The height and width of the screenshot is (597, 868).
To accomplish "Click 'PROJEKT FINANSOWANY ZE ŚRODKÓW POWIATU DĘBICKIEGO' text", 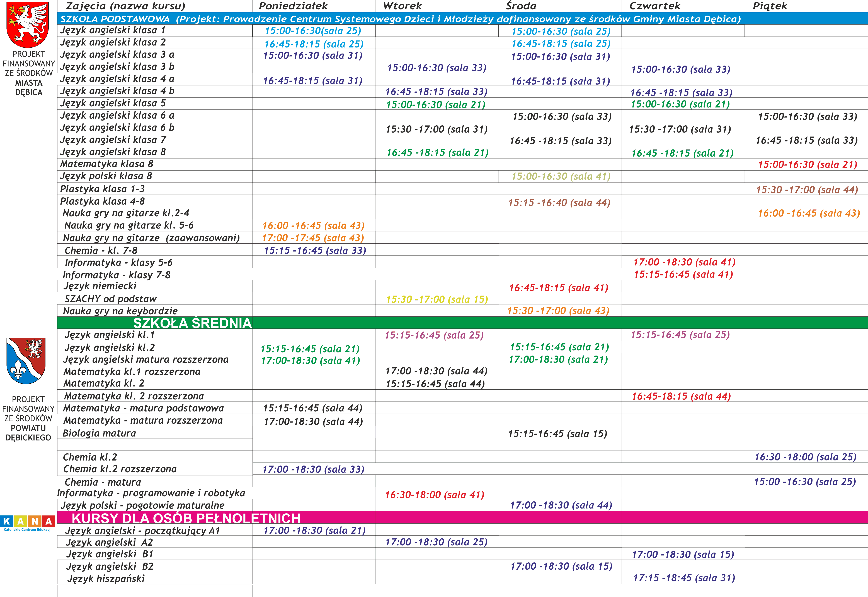I will click(28, 419).
